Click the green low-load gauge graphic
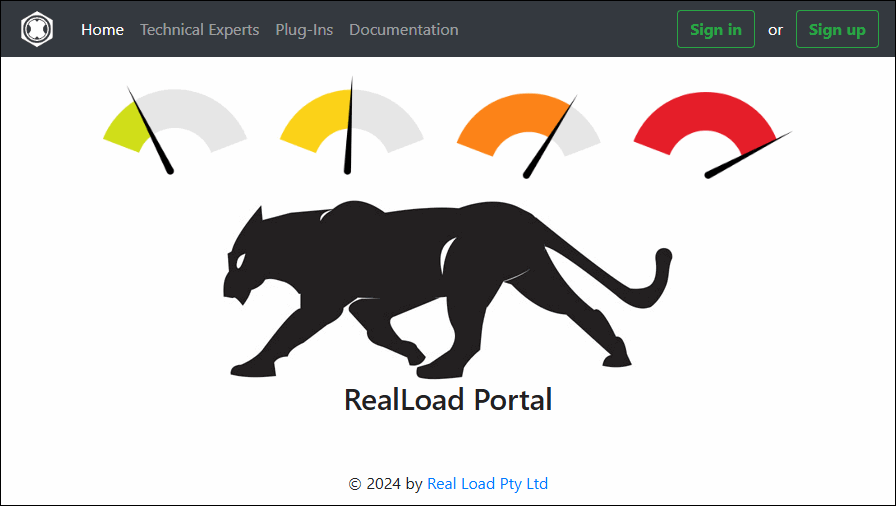This screenshot has height=506, width=896. click(x=175, y=130)
